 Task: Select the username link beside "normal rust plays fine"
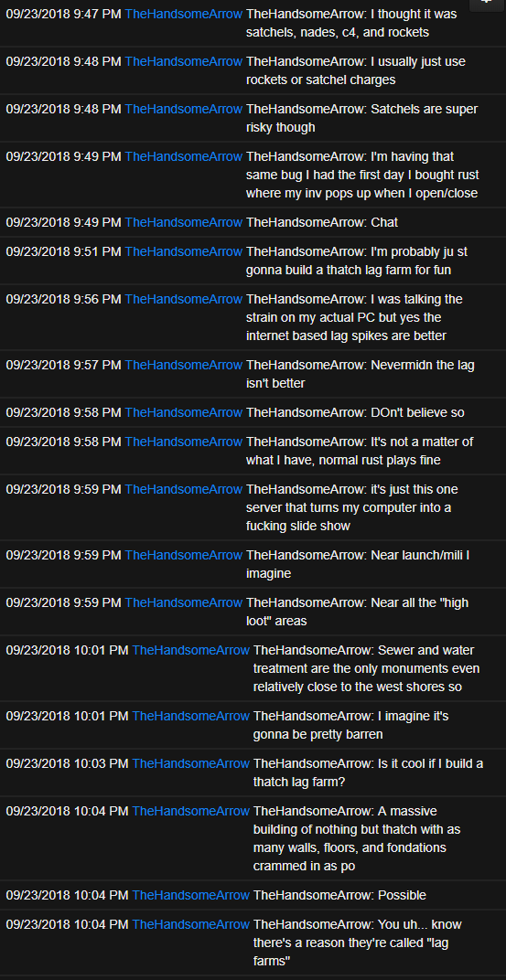pos(183,442)
